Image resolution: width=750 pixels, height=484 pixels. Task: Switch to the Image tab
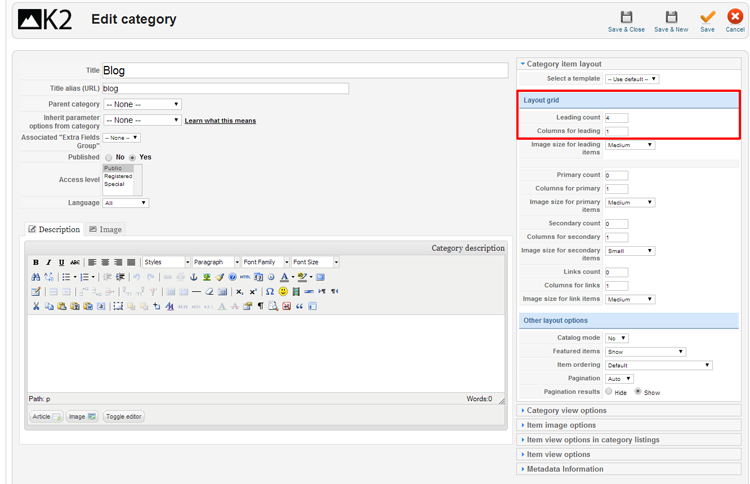tap(105, 229)
